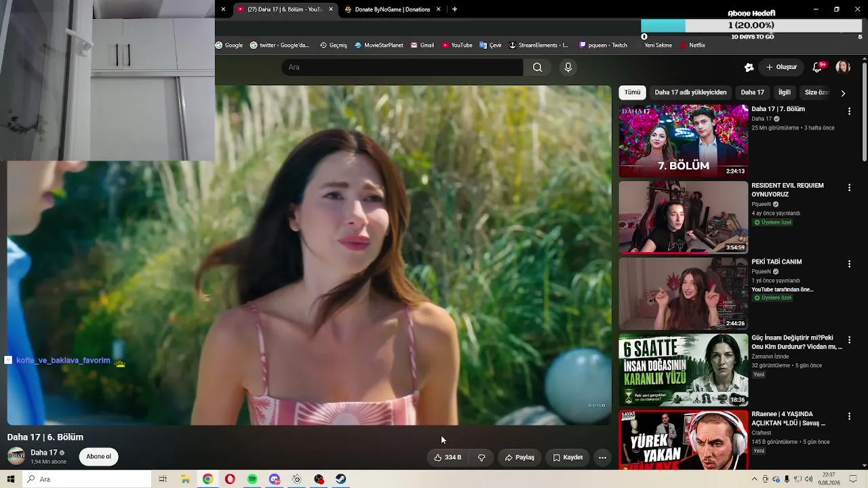Click into the YouTube Ara search field
868x488 pixels.
[402, 67]
